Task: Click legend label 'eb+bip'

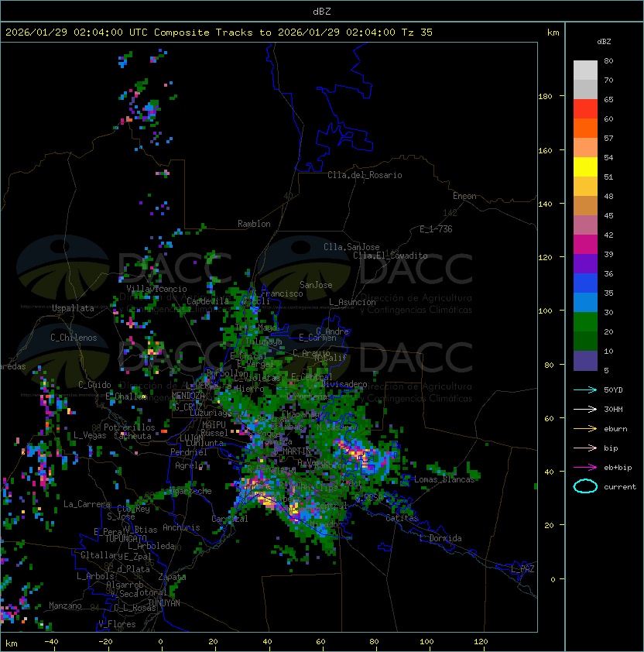Action: tap(618, 468)
